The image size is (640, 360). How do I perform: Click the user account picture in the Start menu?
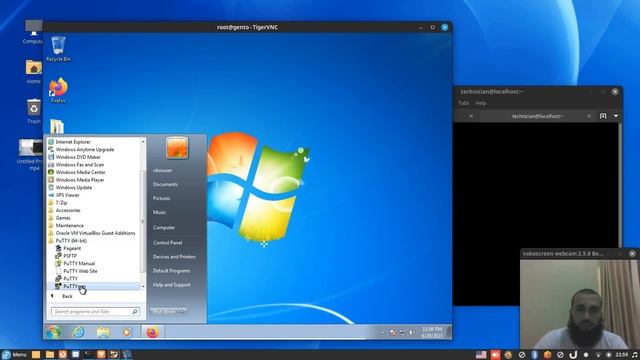(x=177, y=147)
